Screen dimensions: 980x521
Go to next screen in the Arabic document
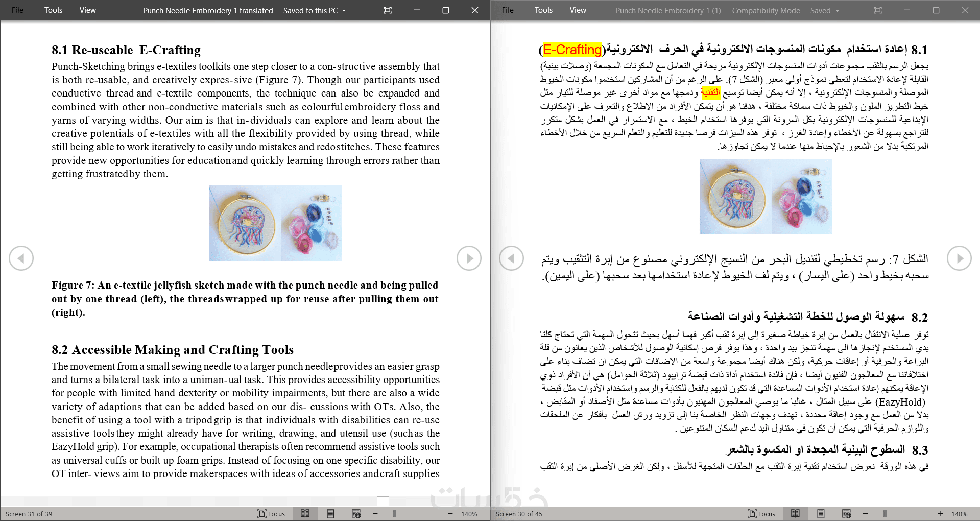pyautogui.click(x=959, y=258)
